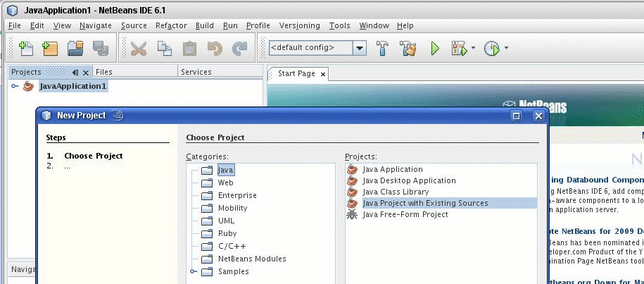Click Clean and Build hammer-broom icon
644x284 pixels.
[408, 49]
